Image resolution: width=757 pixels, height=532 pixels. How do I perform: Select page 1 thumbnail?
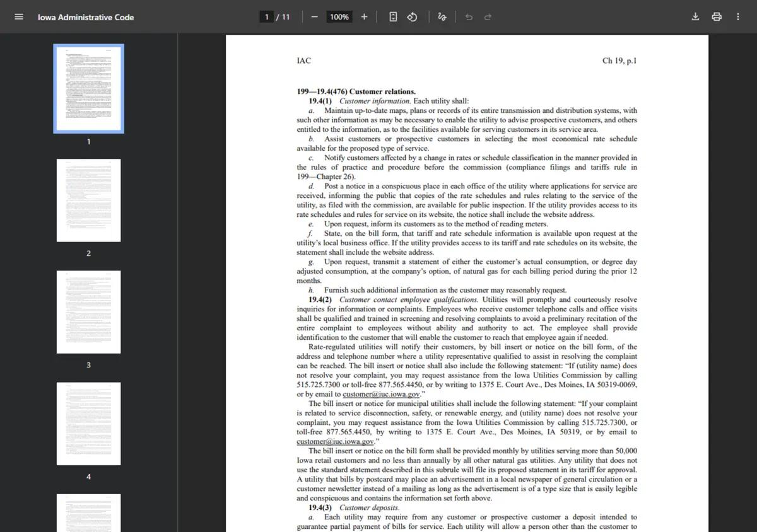[x=88, y=88]
